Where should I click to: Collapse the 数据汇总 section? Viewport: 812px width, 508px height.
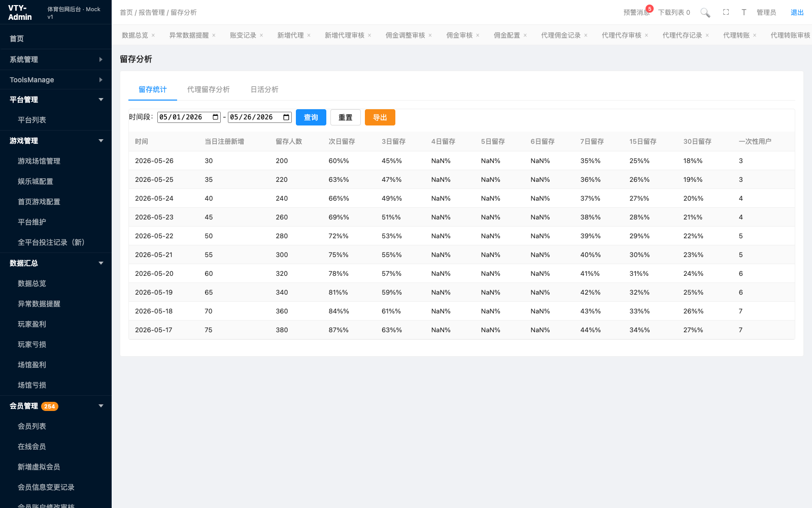click(56, 263)
